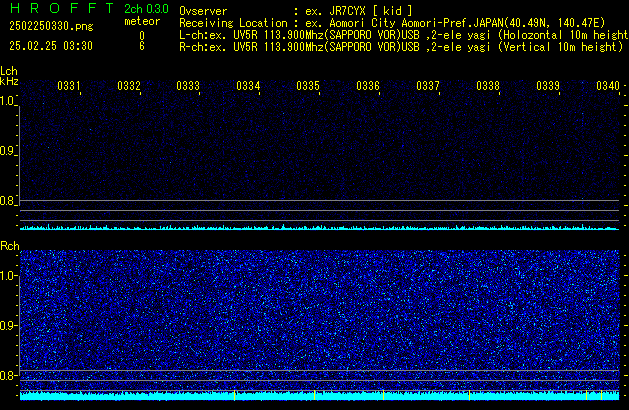
Task: Click the Lch 0.9 kHz axis label
Action: (x=7, y=151)
